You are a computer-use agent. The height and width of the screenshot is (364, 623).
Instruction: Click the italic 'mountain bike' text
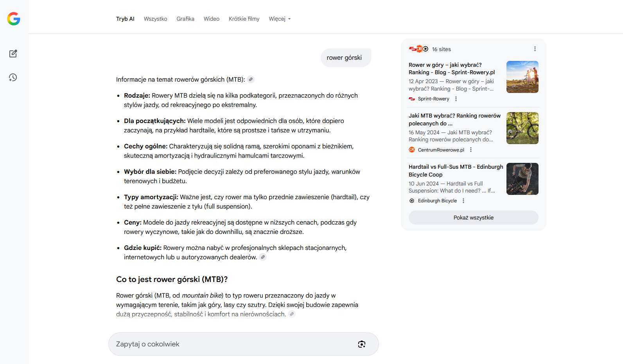click(202, 295)
